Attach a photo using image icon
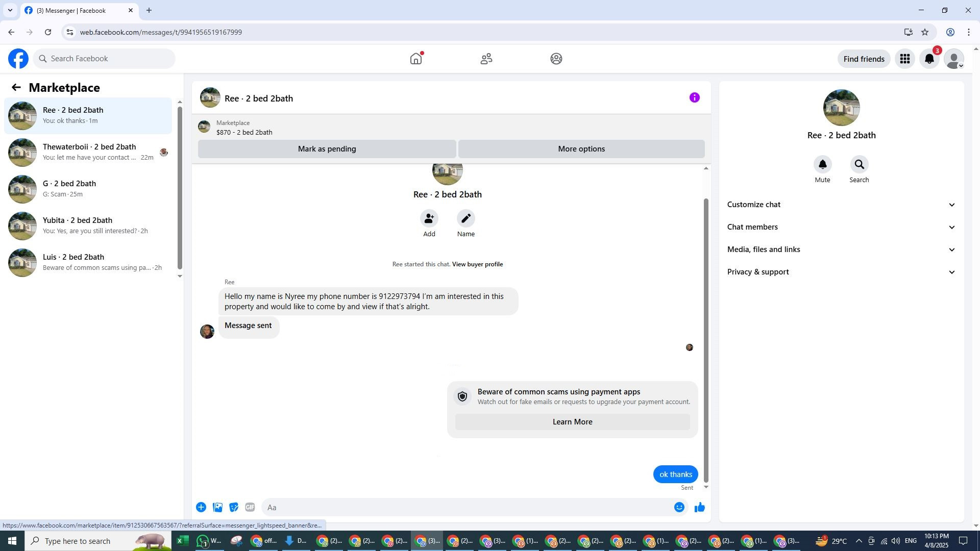The height and width of the screenshot is (551, 980). pyautogui.click(x=217, y=507)
